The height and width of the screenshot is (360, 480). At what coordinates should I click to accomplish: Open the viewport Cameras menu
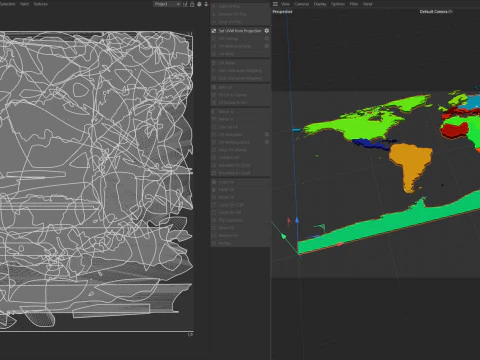[x=301, y=4]
